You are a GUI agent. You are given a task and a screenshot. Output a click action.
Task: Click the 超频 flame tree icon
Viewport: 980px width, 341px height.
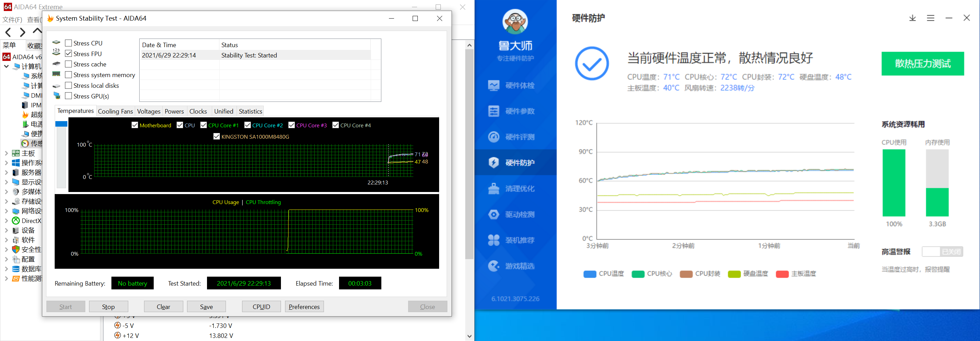click(x=25, y=115)
